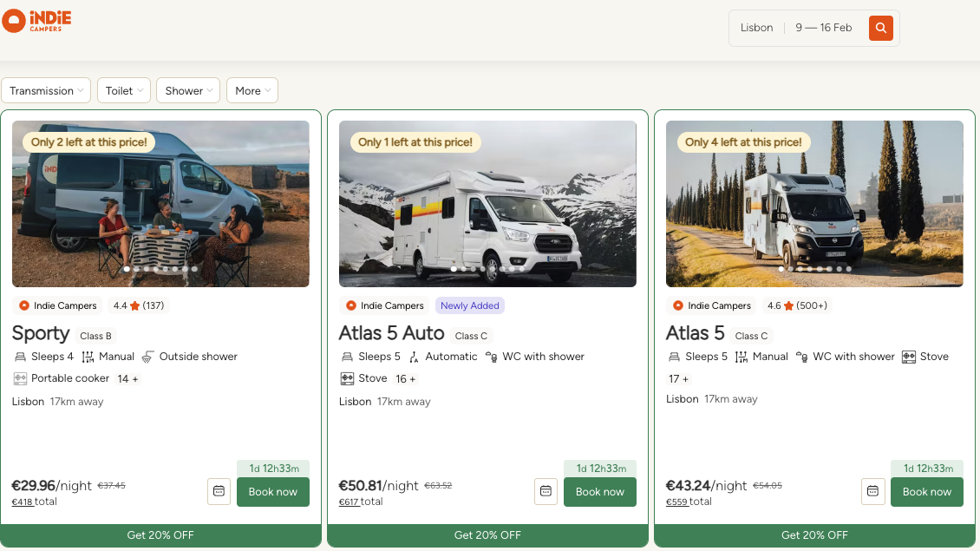Click the orange search magnifier button

pyautogui.click(x=880, y=28)
